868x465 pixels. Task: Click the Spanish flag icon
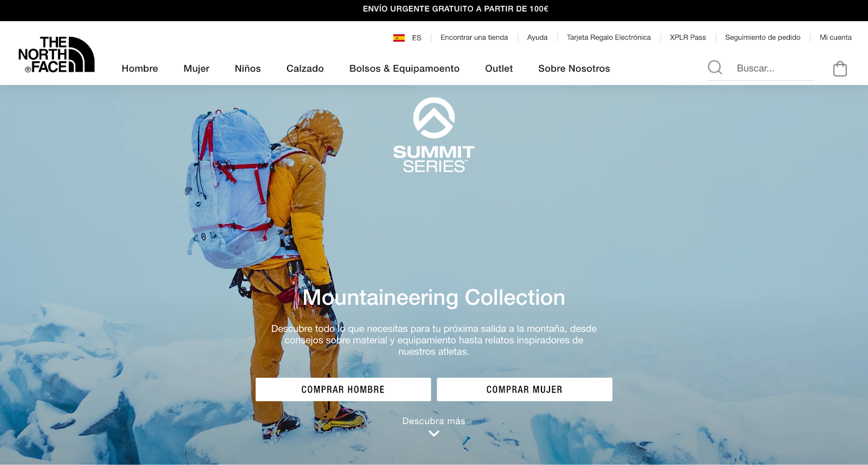399,37
